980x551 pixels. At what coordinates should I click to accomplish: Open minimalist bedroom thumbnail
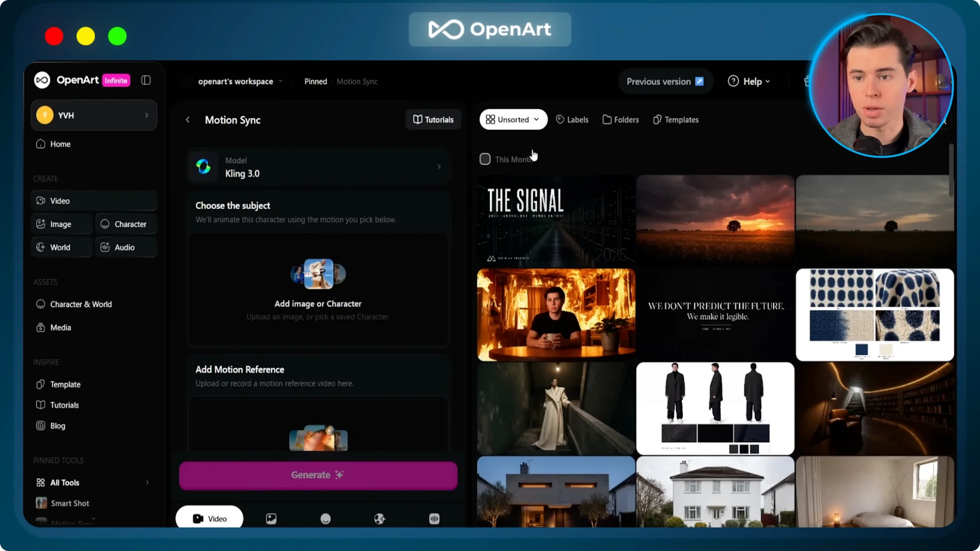coord(874,492)
